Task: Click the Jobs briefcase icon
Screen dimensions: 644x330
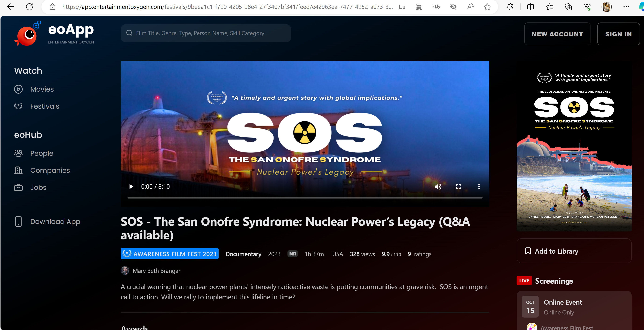Action: [x=18, y=187]
